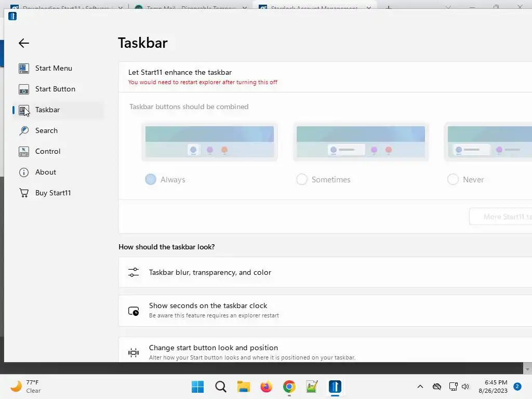Click the Start Menu sidebar icon
The width and height of the screenshot is (532, 399).
(24, 69)
